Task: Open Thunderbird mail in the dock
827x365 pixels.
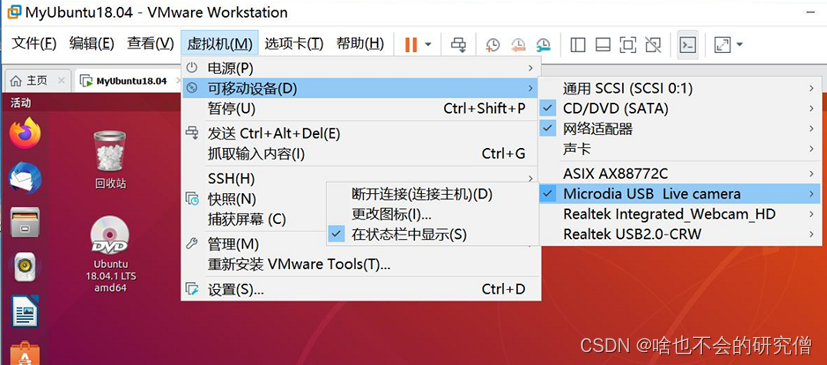Action: pos(25,177)
